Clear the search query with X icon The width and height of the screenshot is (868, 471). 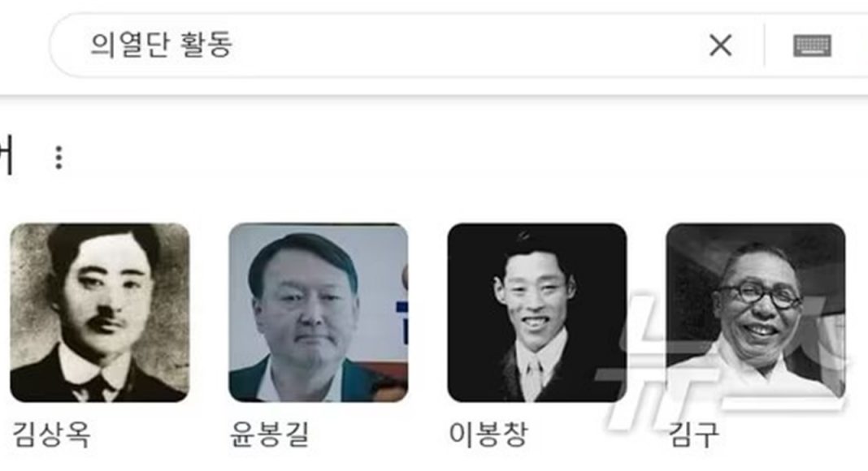pyautogui.click(x=720, y=45)
